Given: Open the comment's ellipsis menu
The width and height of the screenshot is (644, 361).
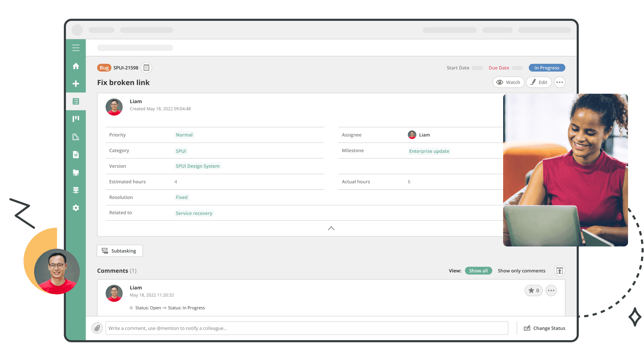Looking at the screenshot, I should pyautogui.click(x=551, y=290).
